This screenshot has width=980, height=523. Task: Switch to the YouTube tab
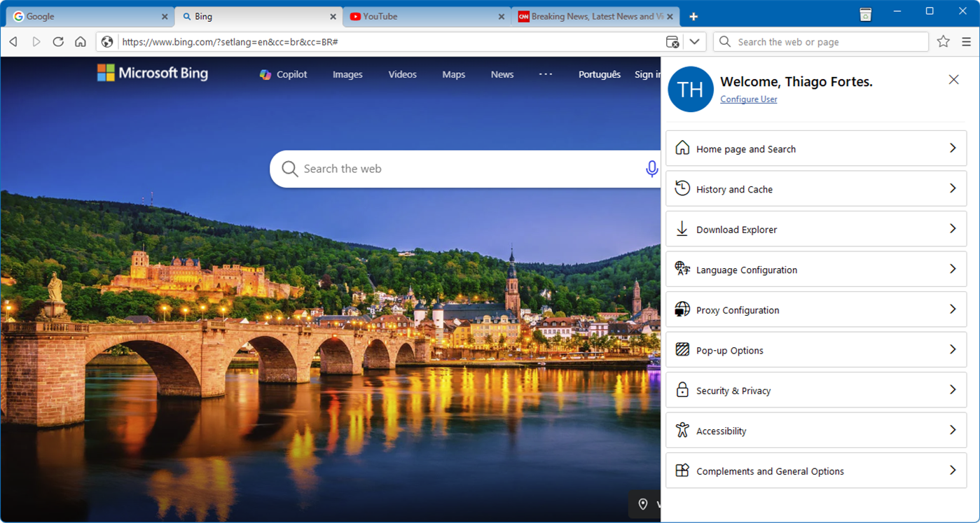click(392, 16)
